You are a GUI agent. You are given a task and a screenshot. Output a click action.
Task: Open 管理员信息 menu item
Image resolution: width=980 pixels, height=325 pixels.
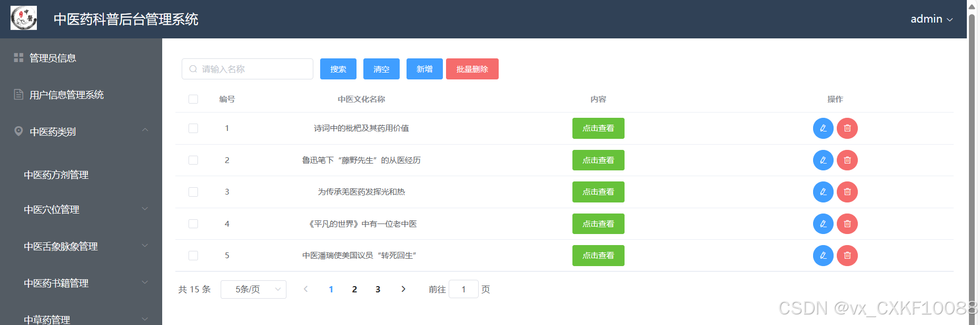coord(81,58)
